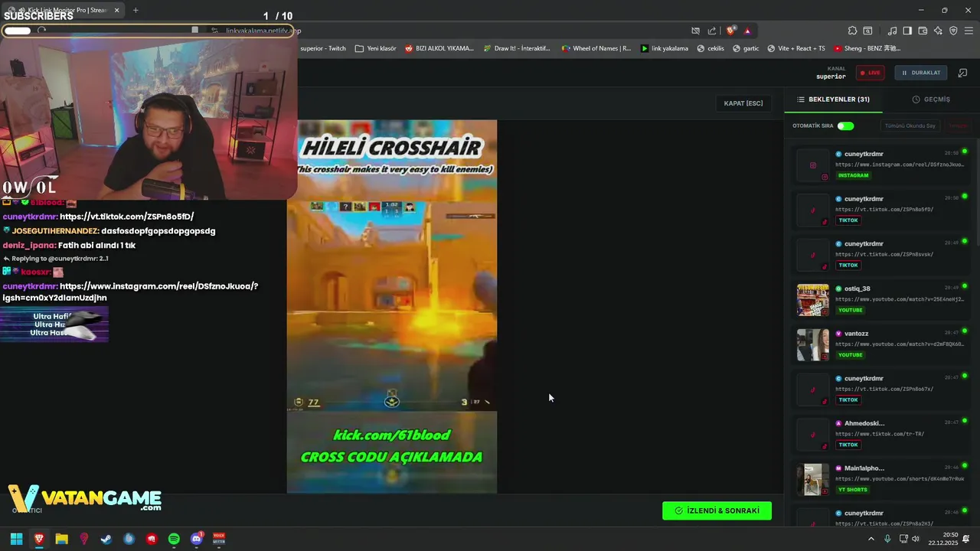Open the 'link yakalama' bookmark
The width and height of the screenshot is (980, 551).
[x=665, y=48]
